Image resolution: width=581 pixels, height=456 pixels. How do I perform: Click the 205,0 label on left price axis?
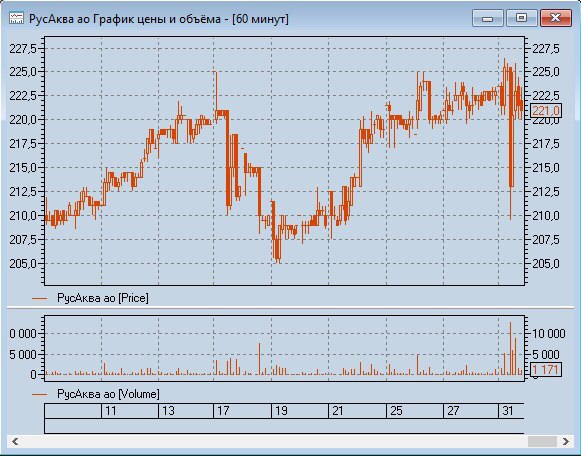[x=23, y=264]
